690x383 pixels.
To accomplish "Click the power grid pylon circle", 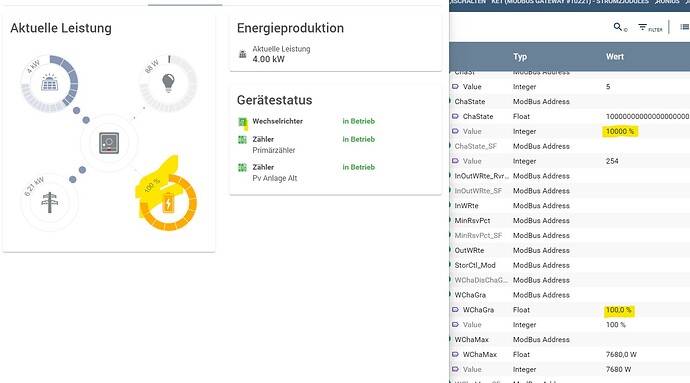I will point(50,202).
